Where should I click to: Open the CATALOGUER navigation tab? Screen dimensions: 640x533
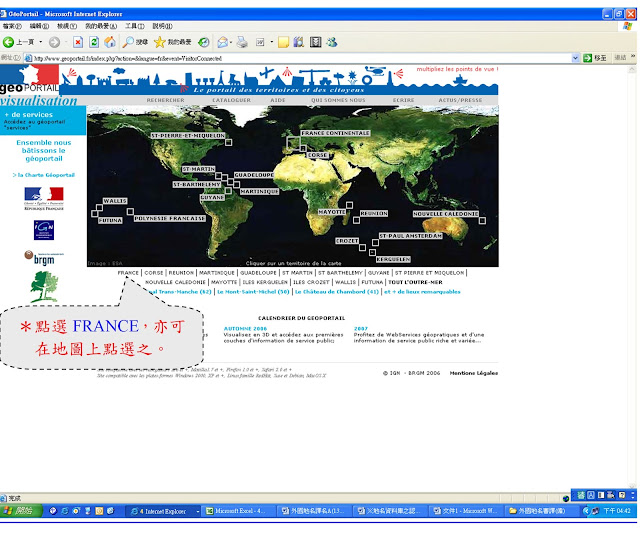pos(231,100)
